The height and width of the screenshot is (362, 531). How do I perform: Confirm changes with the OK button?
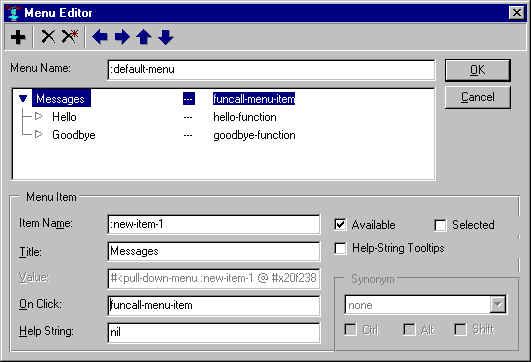click(x=477, y=70)
